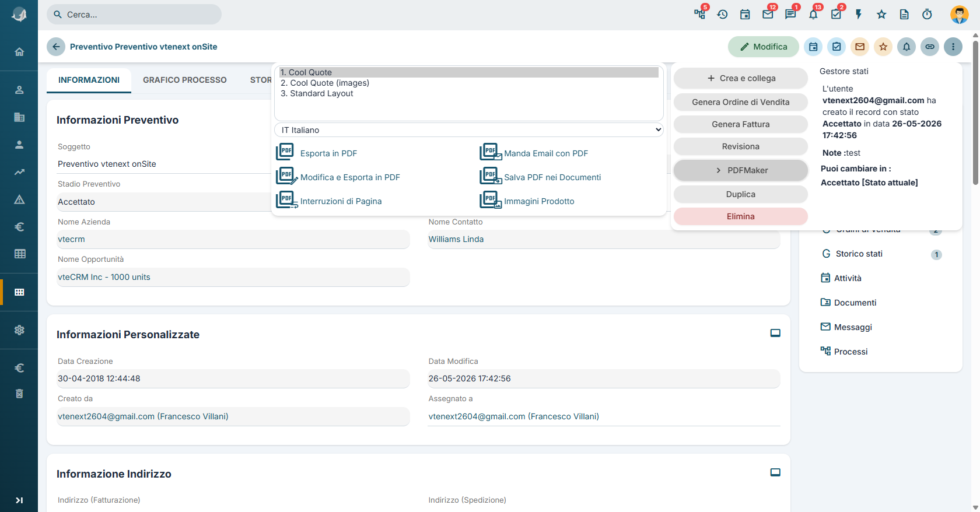This screenshot has height=512, width=980.
Task: Click Interruzioni di Pagina
Action: point(341,201)
